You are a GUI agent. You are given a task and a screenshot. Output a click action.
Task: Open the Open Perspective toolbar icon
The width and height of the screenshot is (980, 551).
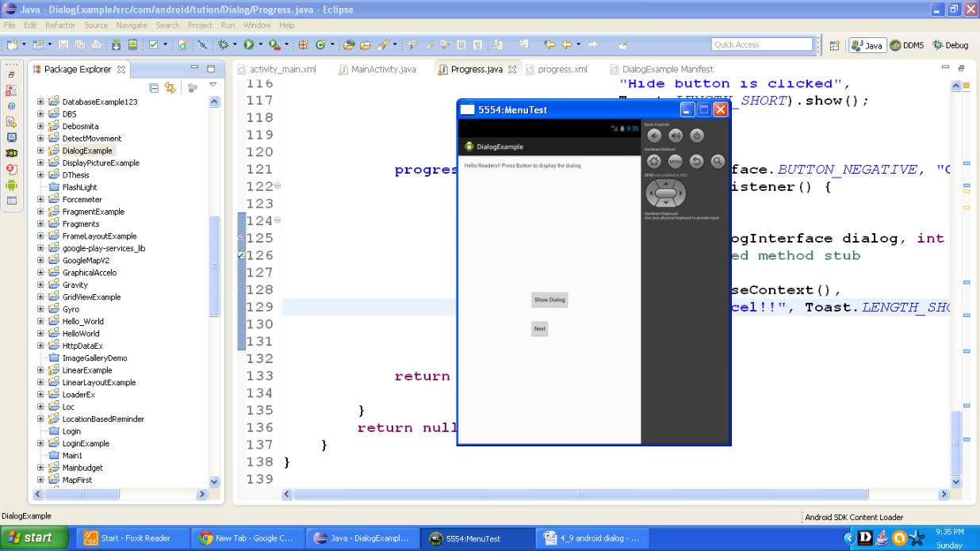pyautogui.click(x=834, y=45)
